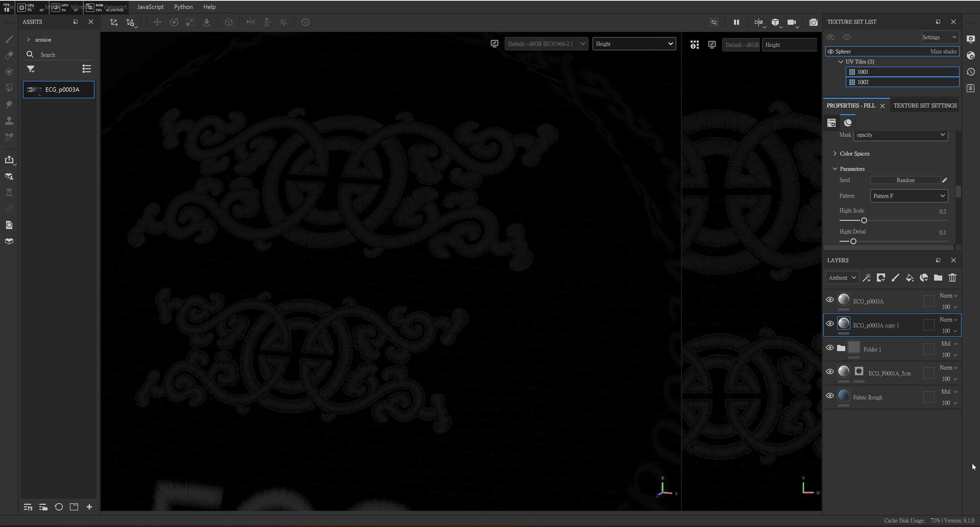Select the Eraser tool

[x=9, y=55]
